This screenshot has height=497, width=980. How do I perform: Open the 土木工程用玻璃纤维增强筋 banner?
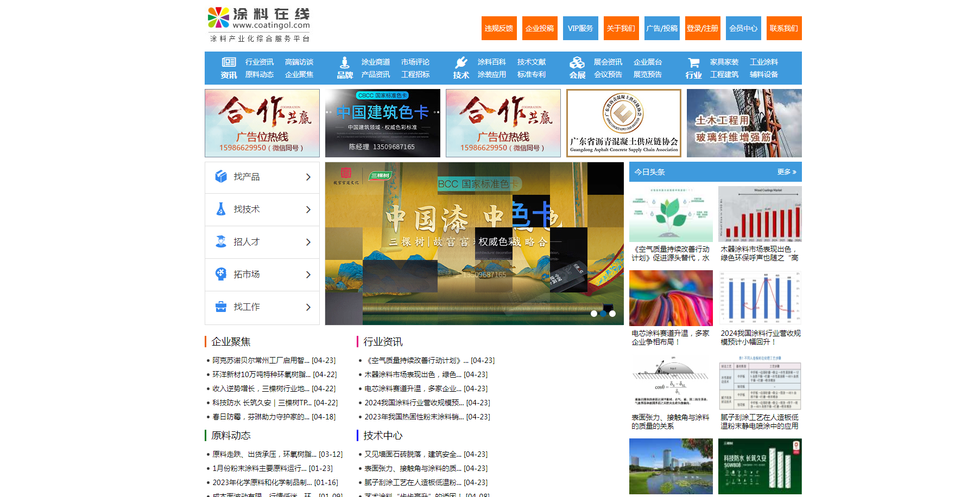744,123
